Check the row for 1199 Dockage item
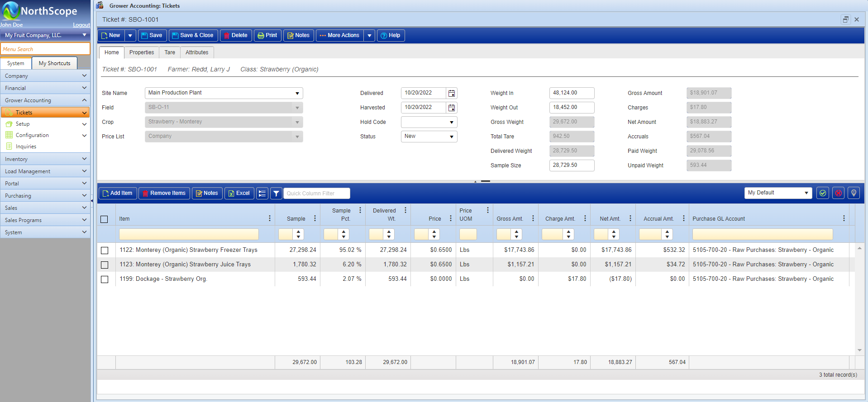Image resolution: width=868 pixels, height=402 pixels. [105, 279]
